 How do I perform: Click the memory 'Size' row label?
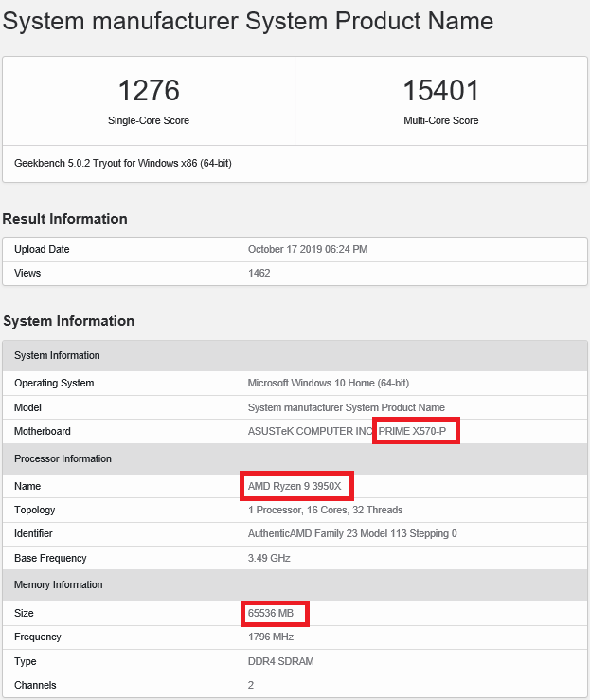coord(24,614)
